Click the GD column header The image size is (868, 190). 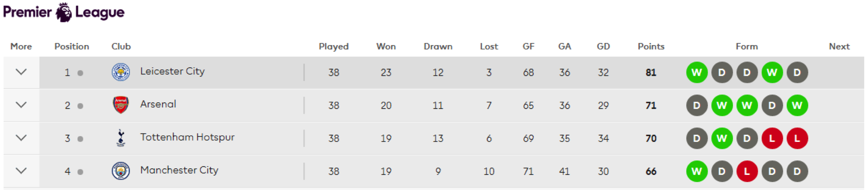603,47
